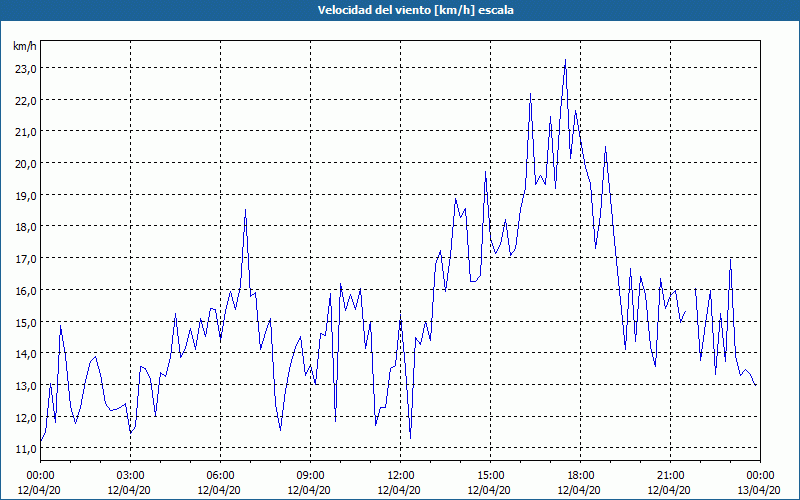Screen dimensions: 800x500
Task: Click the '21:00' time axis label
Action: click(x=670, y=476)
